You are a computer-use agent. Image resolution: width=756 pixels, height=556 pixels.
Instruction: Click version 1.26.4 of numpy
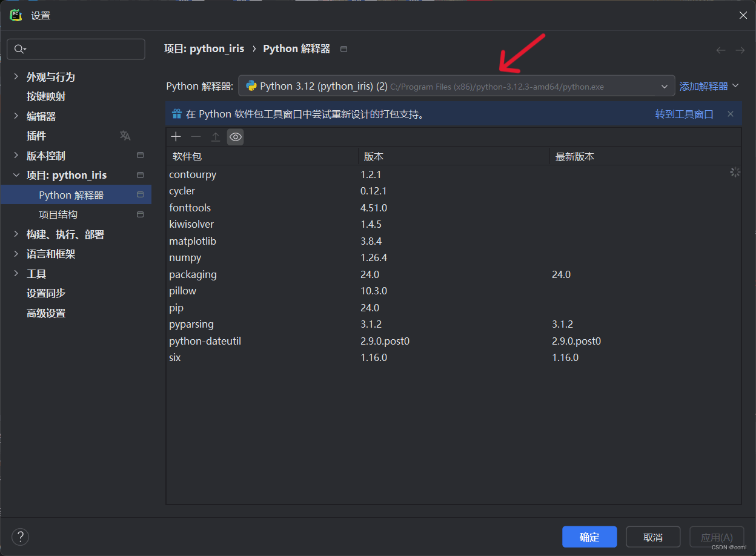374,257
